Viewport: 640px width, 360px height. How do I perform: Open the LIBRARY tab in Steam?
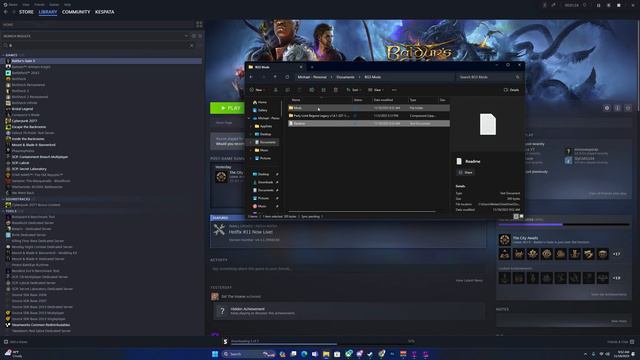coord(48,12)
